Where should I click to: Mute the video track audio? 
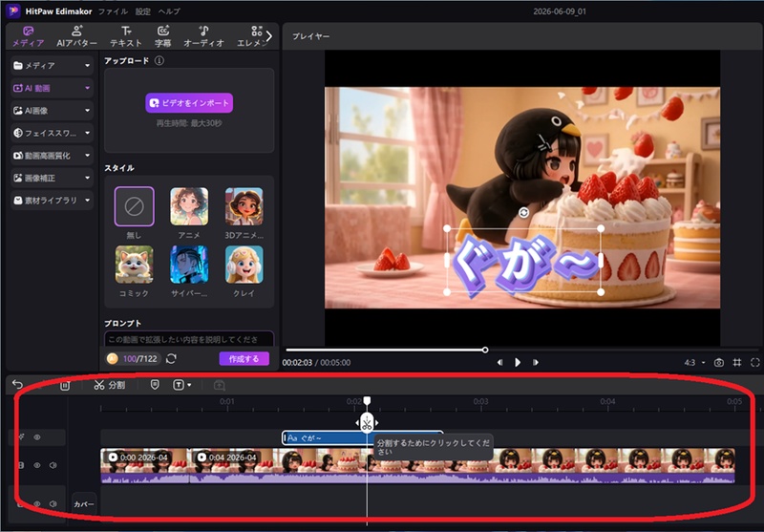point(53,465)
